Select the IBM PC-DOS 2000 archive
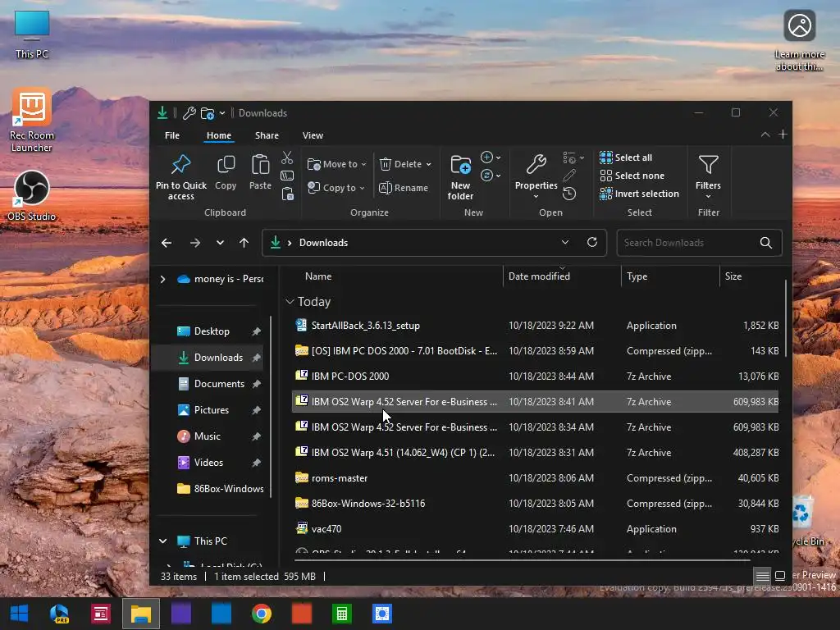This screenshot has width=840, height=630. [x=536, y=376]
